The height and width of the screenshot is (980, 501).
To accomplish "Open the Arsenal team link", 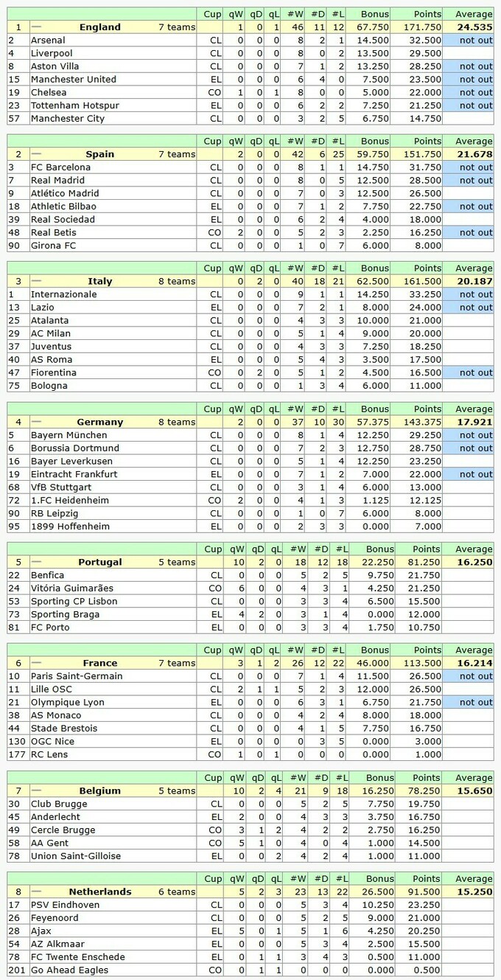I will click(x=48, y=41).
